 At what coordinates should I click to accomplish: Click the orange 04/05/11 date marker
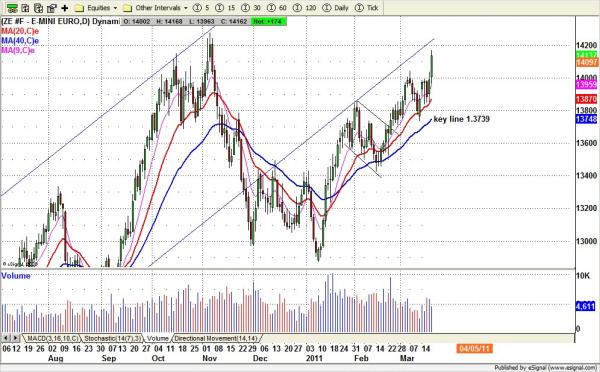coord(474,349)
